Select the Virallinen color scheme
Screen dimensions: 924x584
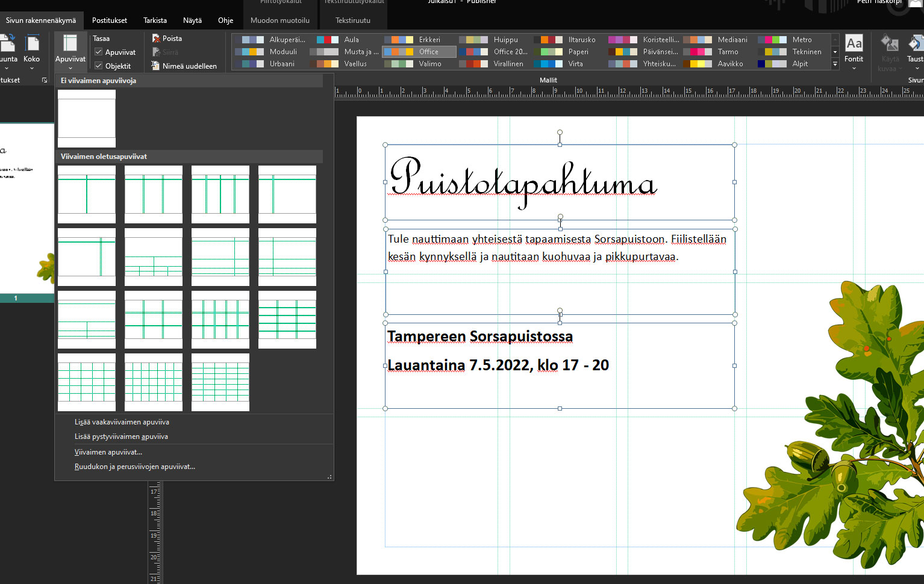494,64
